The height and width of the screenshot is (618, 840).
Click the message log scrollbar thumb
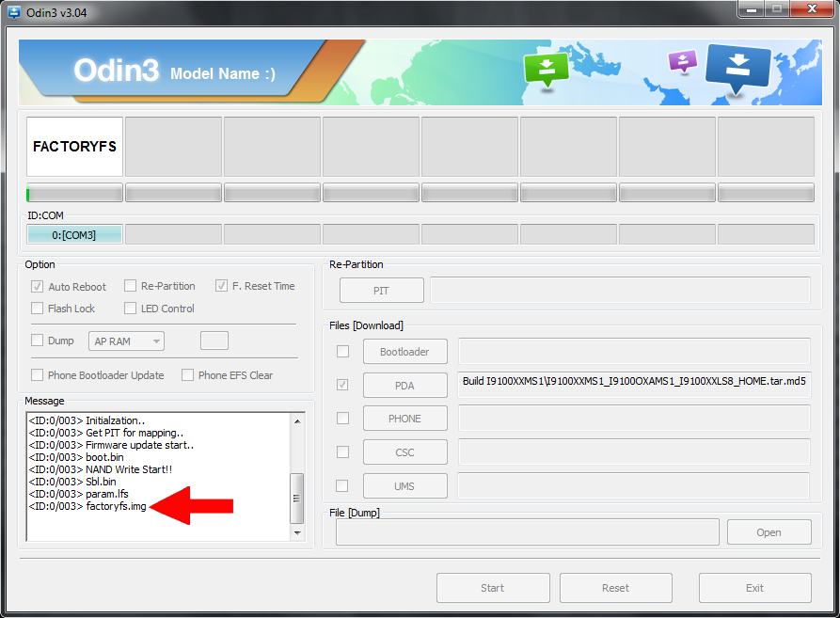point(297,498)
